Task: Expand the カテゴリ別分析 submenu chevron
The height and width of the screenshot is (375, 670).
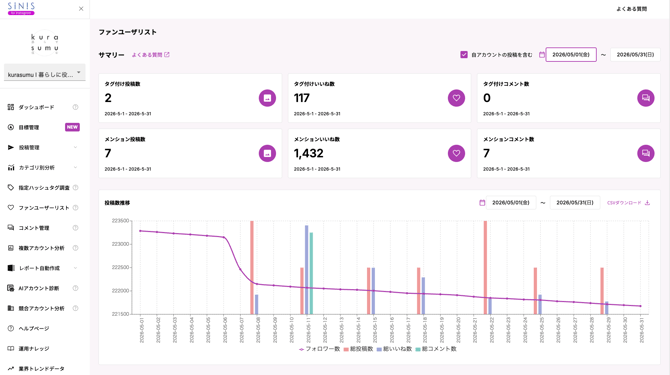Action: click(x=75, y=167)
